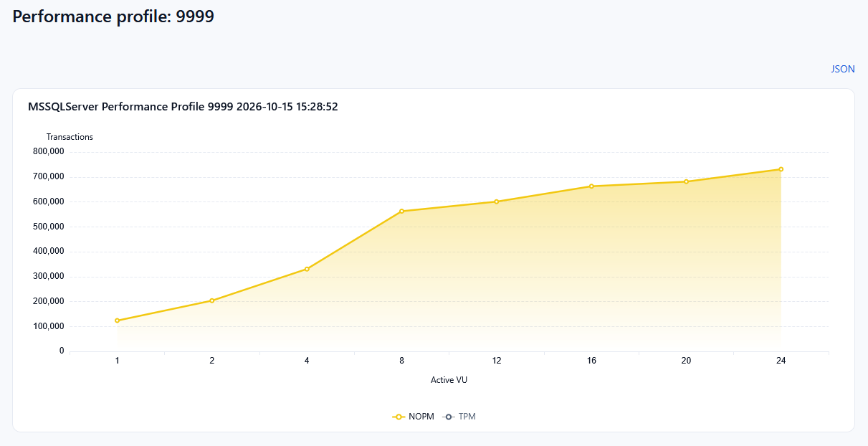Toggle the NOPM legend series
This screenshot has height=446, width=868.
coord(414,417)
